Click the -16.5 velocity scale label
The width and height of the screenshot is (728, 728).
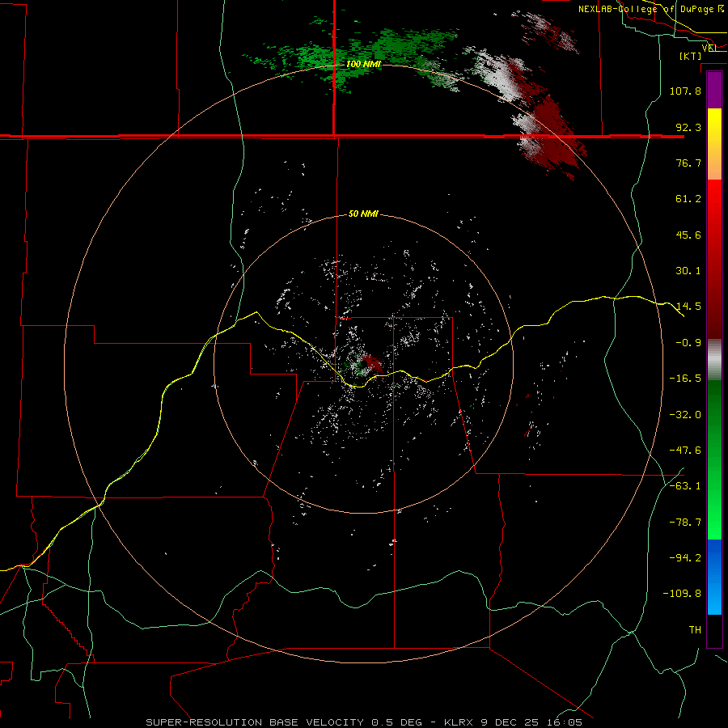point(685,379)
